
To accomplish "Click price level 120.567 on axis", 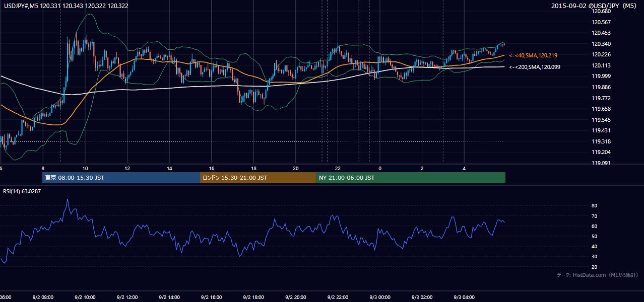I will click(x=601, y=22).
